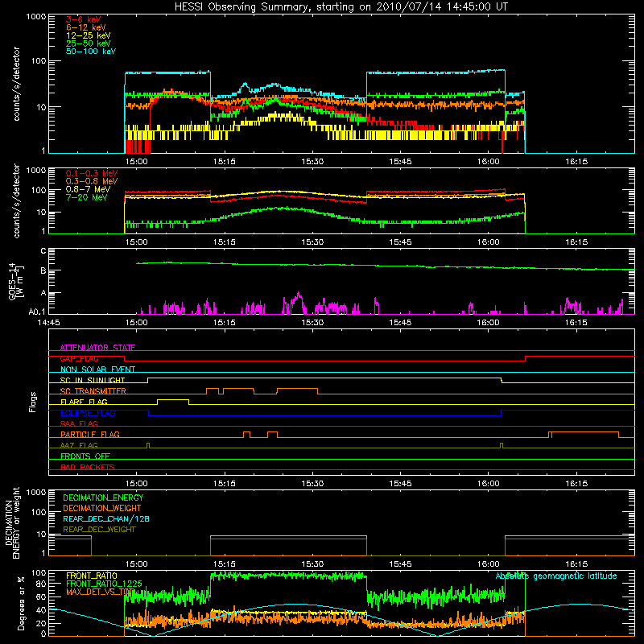Click the 15:30 tick label under Flags panel
The image size is (644, 644).
coord(312,484)
